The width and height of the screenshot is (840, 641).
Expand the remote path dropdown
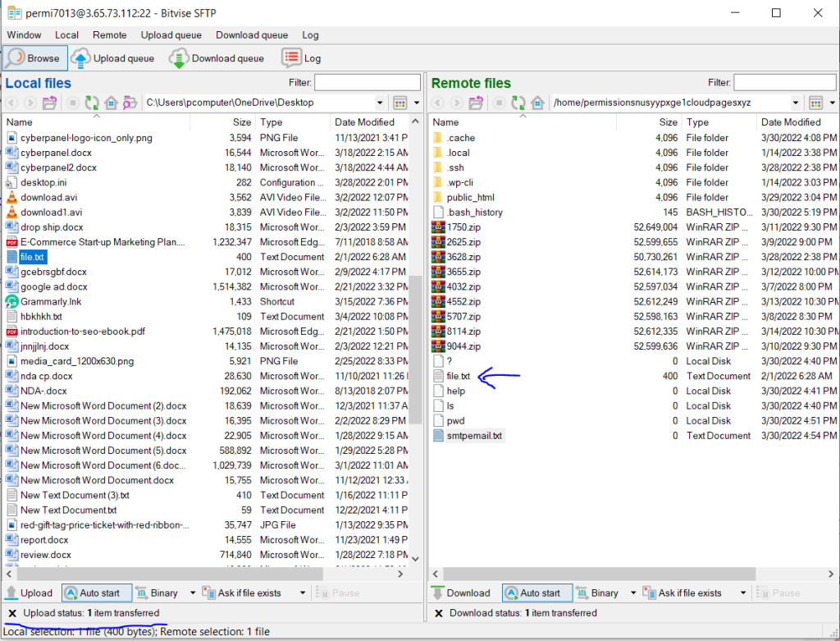(x=796, y=103)
